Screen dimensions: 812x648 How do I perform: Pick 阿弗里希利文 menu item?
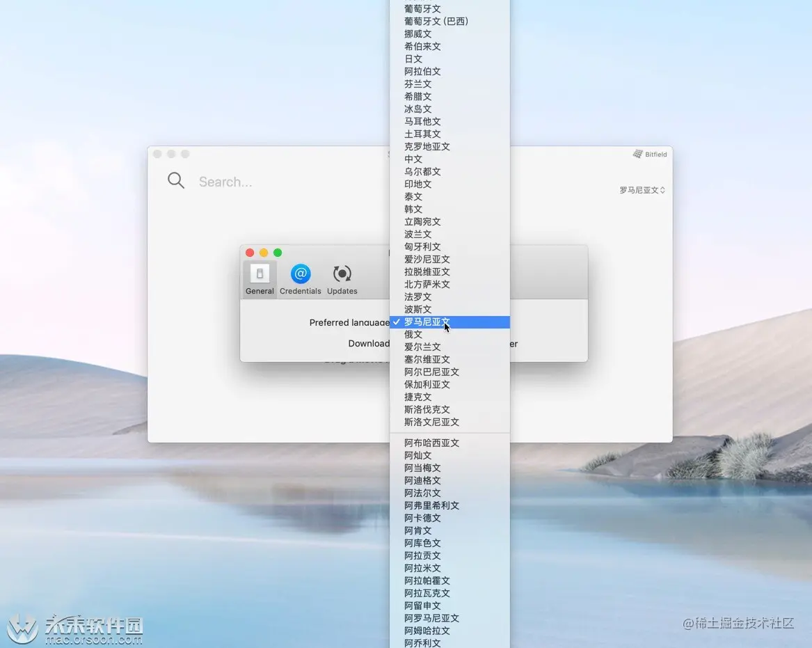pos(449,505)
